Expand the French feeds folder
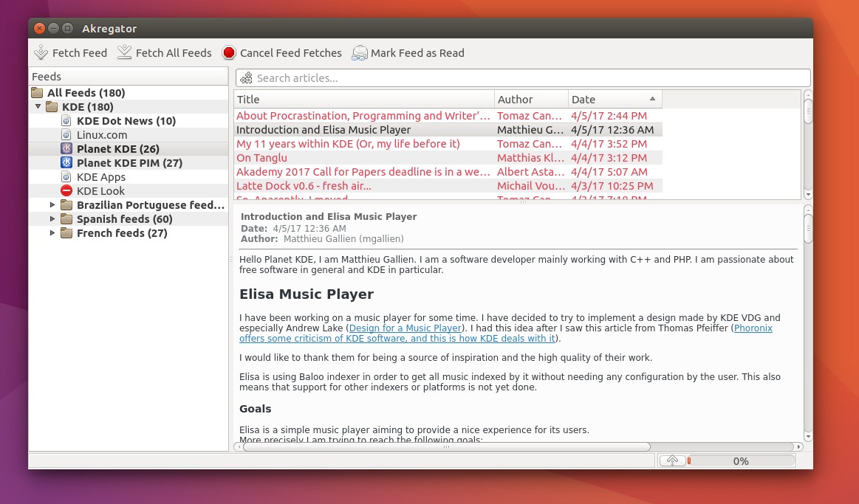Image resolution: width=859 pixels, height=504 pixels. [52, 232]
